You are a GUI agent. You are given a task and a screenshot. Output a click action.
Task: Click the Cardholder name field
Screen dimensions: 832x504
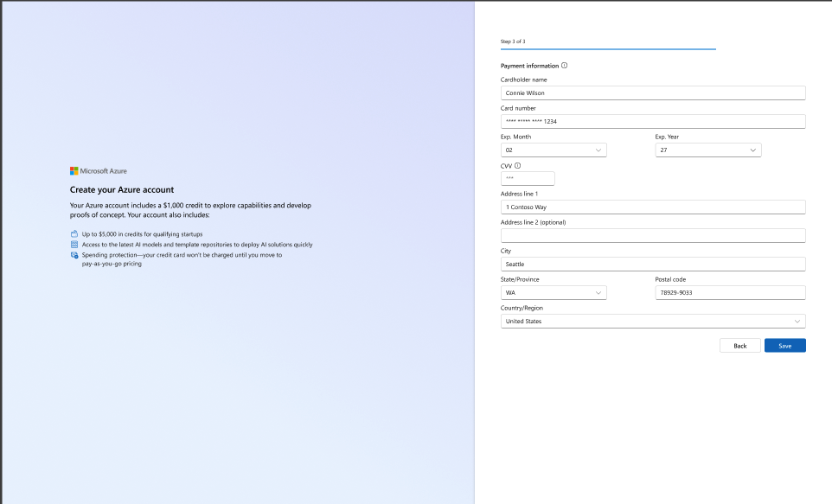point(653,93)
